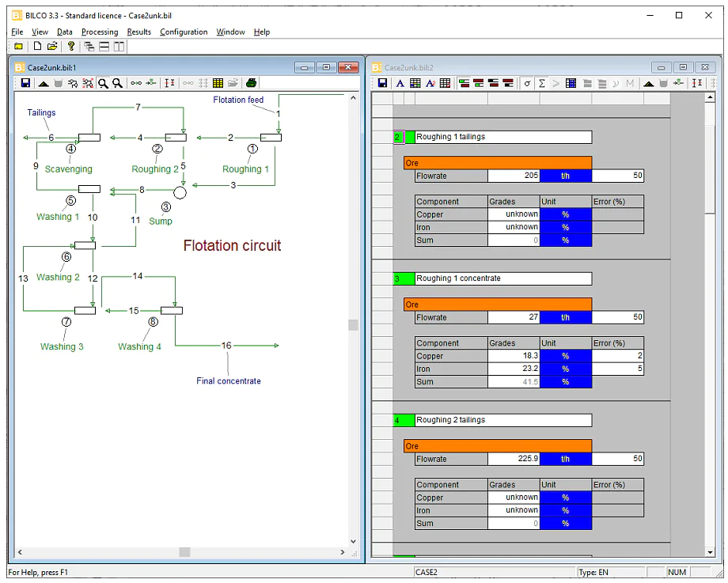Click the Copper grade 18.3 cell
The height and width of the screenshot is (583, 728).
(514, 355)
